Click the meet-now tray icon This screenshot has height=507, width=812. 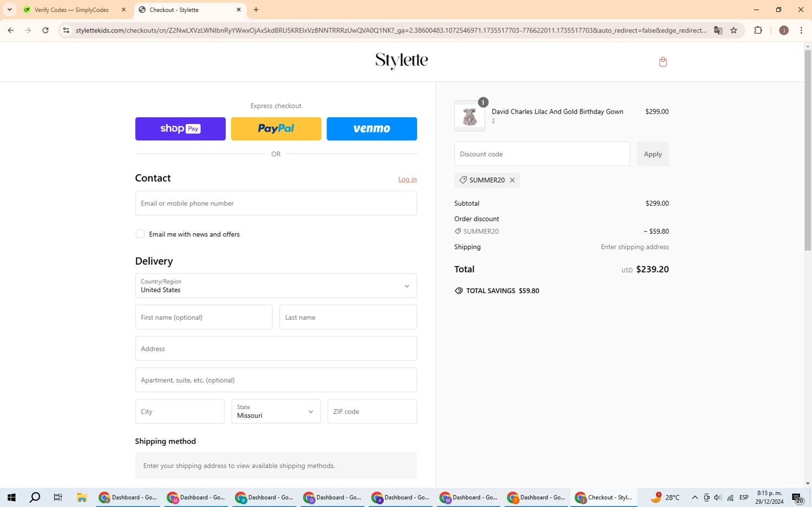(706, 498)
